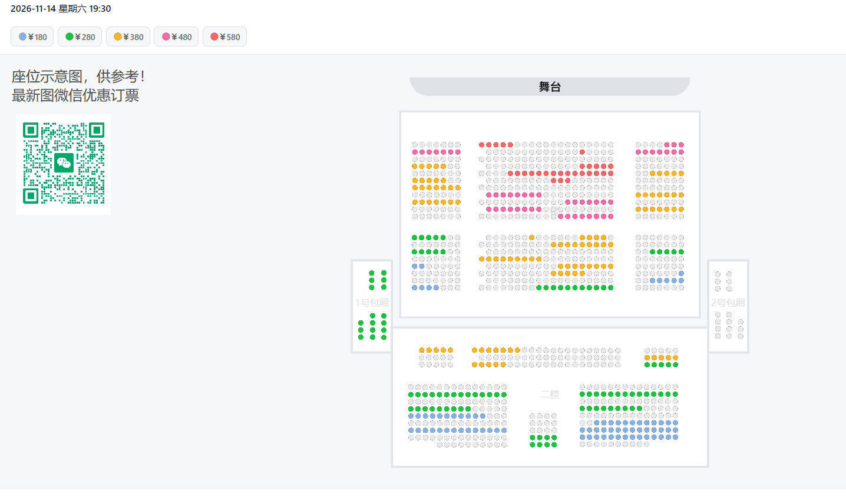The width and height of the screenshot is (846, 504).
Task: Select top-left grey seat in 2号包厢
Action: coord(718,274)
